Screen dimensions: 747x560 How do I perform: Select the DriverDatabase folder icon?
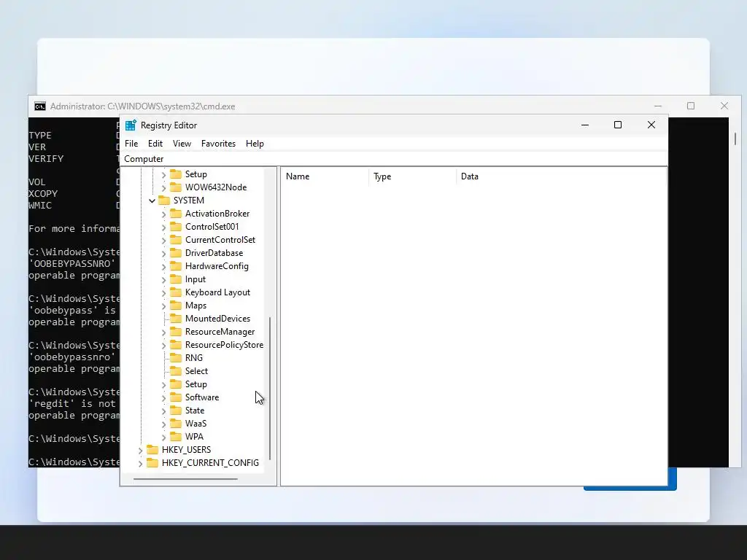[176, 253]
